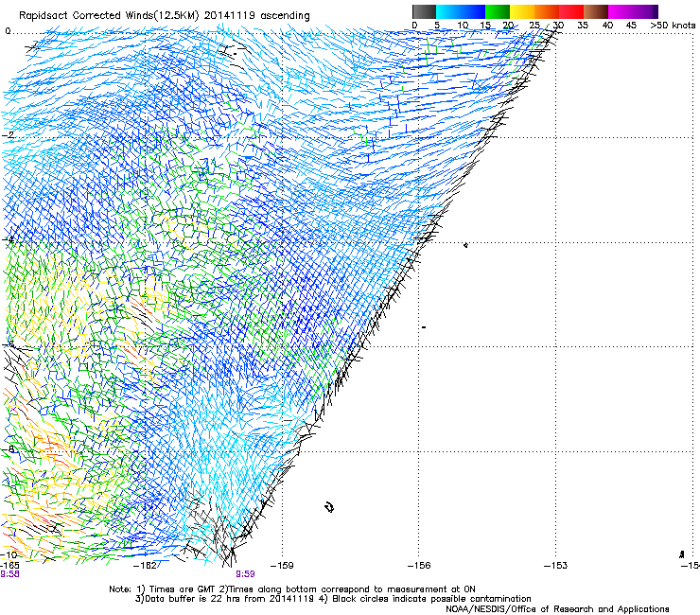Viewport: 700px width, 615px height.
Task: Click the longitude label '-156'
Action: click(419, 566)
